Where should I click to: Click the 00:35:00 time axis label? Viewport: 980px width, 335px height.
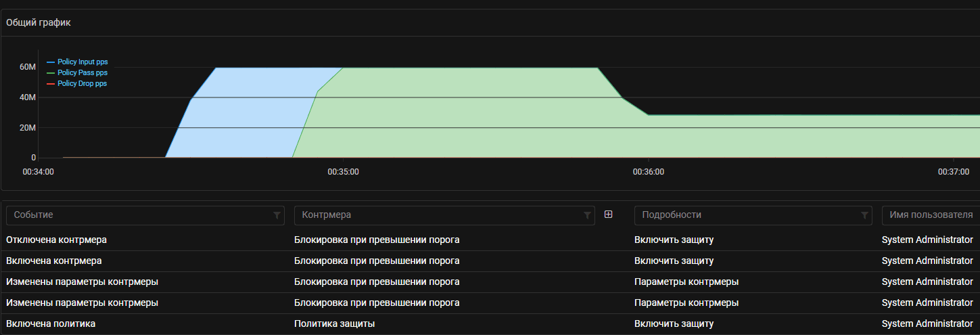click(x=343, y=172)
